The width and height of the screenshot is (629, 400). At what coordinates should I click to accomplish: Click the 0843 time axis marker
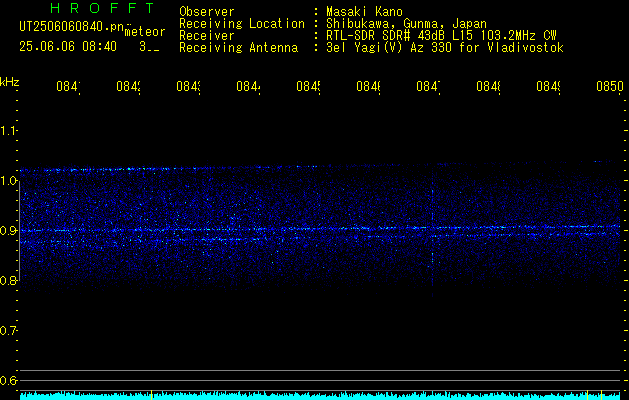(x=188, y=87)
